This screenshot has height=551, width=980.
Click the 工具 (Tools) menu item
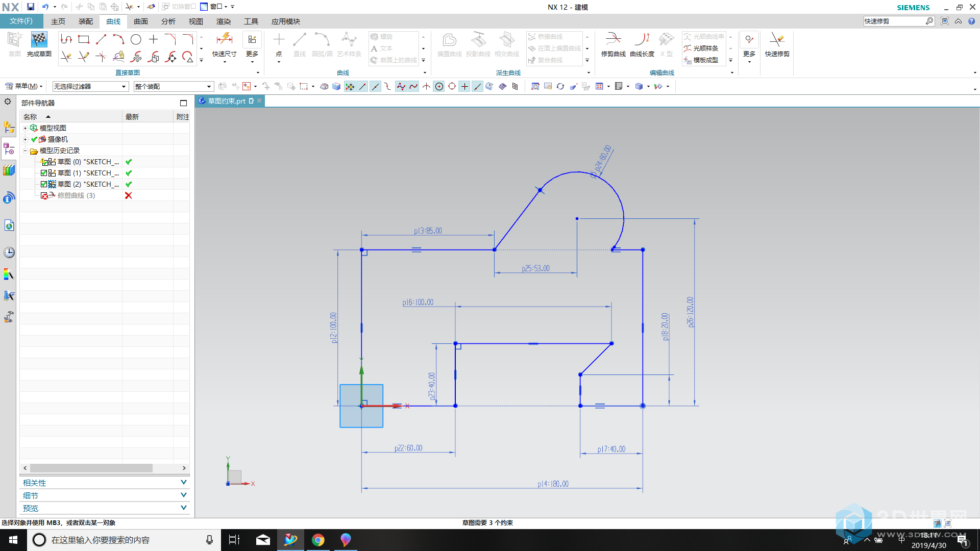coord(251,21)
